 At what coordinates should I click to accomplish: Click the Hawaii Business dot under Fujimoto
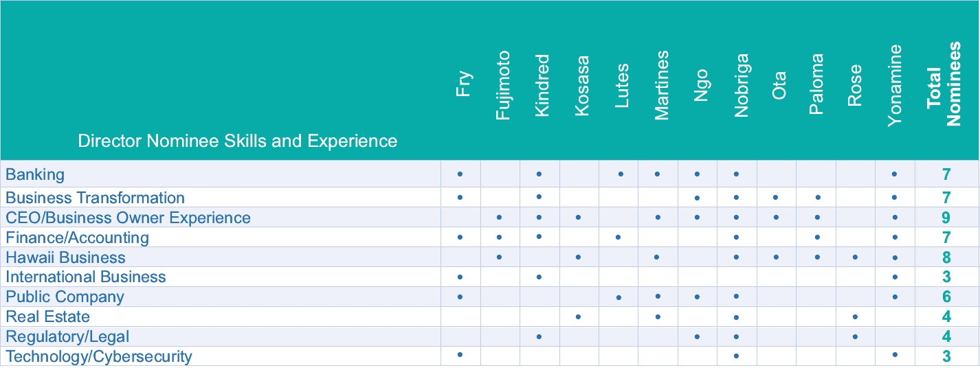500,257
